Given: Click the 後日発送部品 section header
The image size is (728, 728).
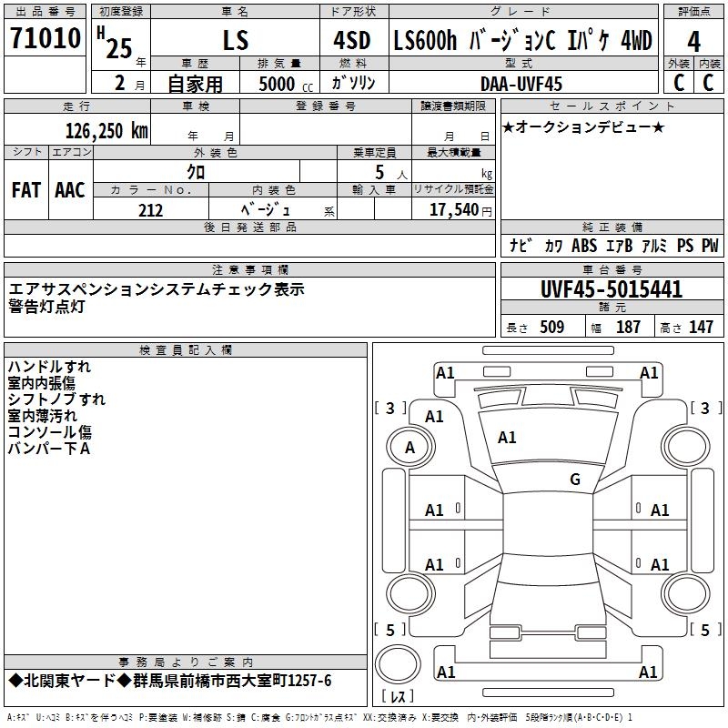Looking at the screenshot, I should pyautogui.click(x=249, y=227).
